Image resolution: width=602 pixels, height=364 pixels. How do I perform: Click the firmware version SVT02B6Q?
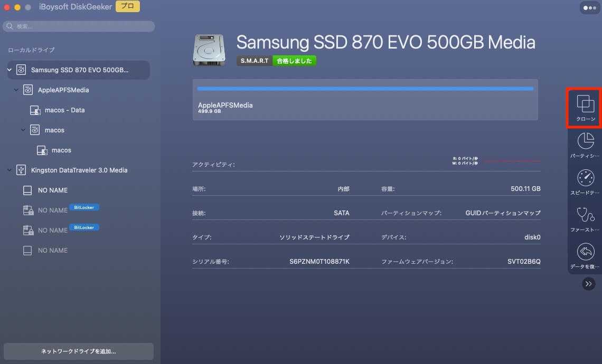pos(524,261)
